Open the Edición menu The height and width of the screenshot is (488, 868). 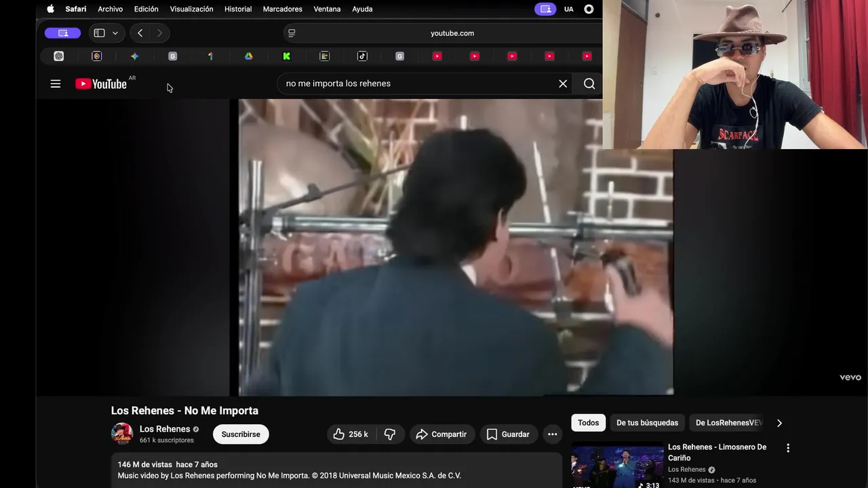point(146,9)
